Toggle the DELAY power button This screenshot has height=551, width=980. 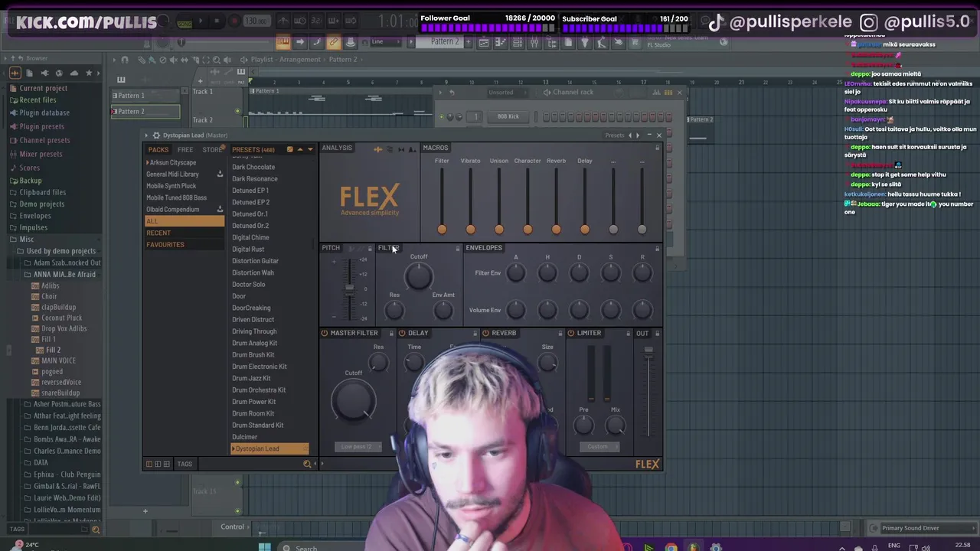coord(402,334)
